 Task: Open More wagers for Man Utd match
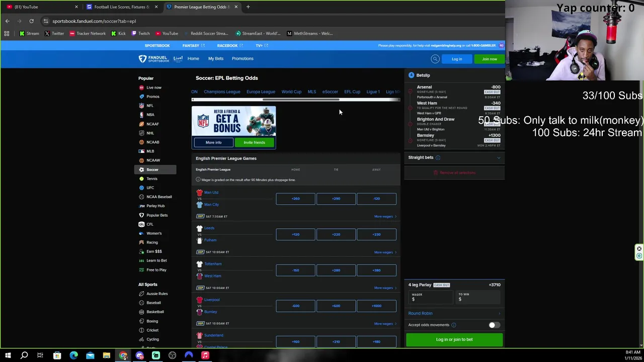(385, 217)
